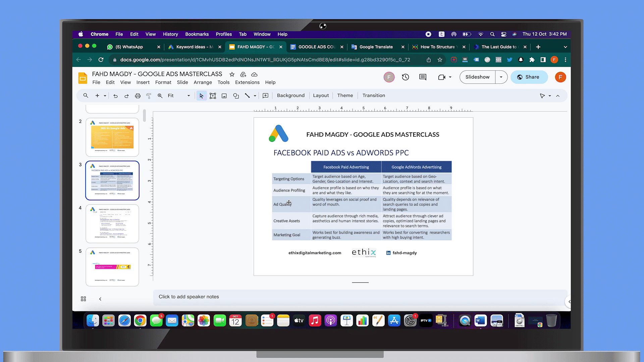This screenshot has height=362, width=644.
Task: Click the speaker notes field
Action: pyautogui.click(x=360, y=297)
